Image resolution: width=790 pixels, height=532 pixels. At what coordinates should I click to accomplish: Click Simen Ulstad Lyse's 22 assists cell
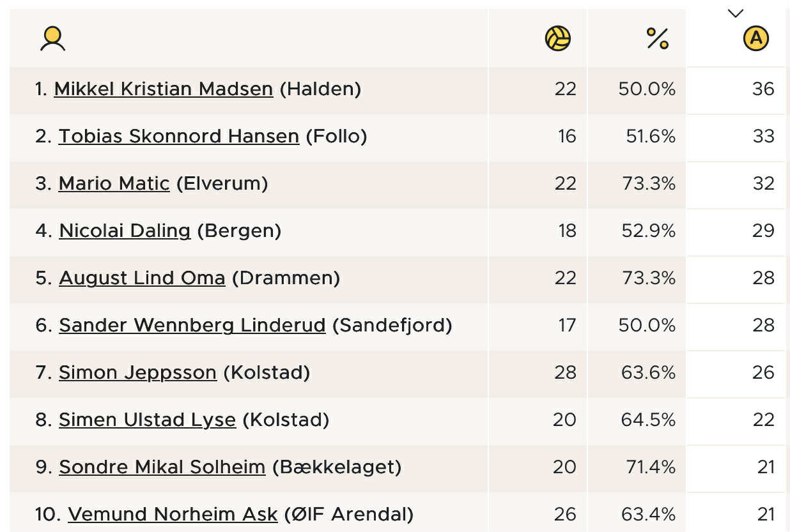click(x=763, y=420)
